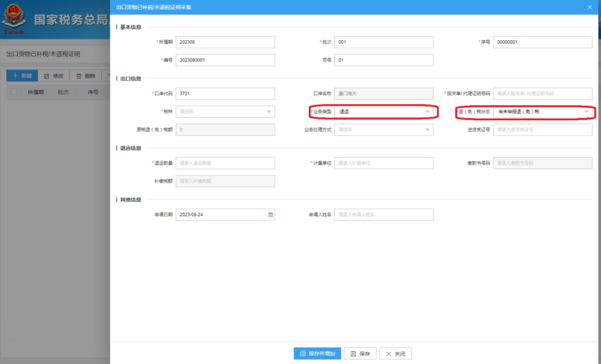This screenshot has height=364, width=601.
Task: Click the 补缴税额 field
Action: pyautogui.click(x=225, y=181)
